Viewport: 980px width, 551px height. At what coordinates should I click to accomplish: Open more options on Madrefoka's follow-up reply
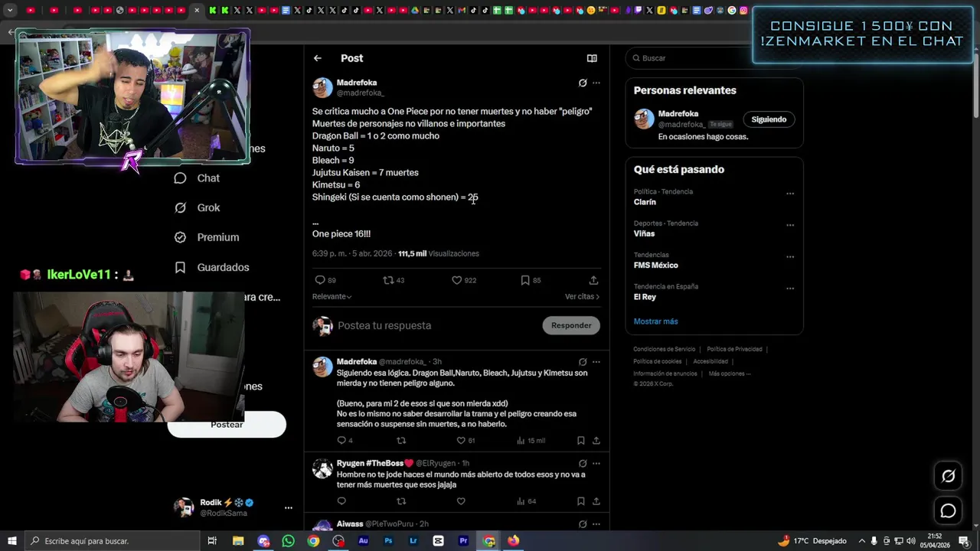pyautogui.click(x=596, y=362)
